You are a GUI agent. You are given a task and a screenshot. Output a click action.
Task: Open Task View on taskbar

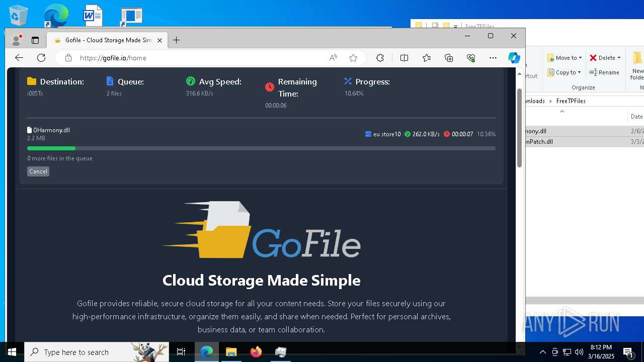coord(181,352)
